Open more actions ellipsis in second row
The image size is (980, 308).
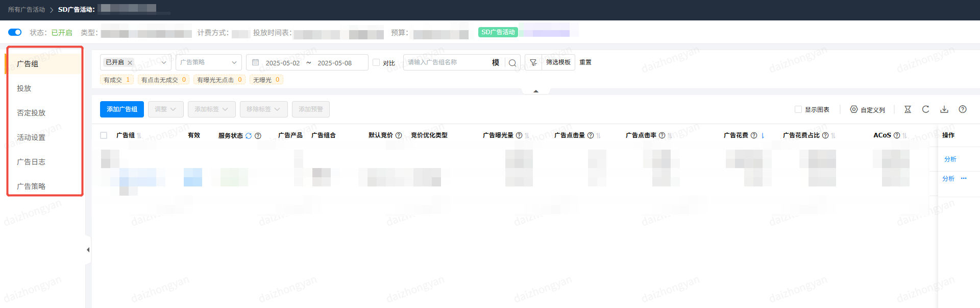[x=964, y=178]
